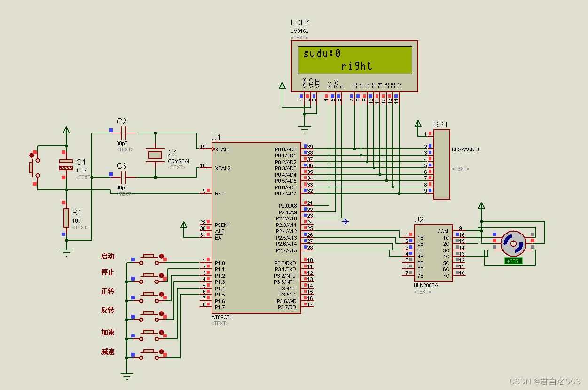Image resolution: width=588 pixels, height=390 pixels.
Task: Click the 10uF value label
Action: coord(81,171)
